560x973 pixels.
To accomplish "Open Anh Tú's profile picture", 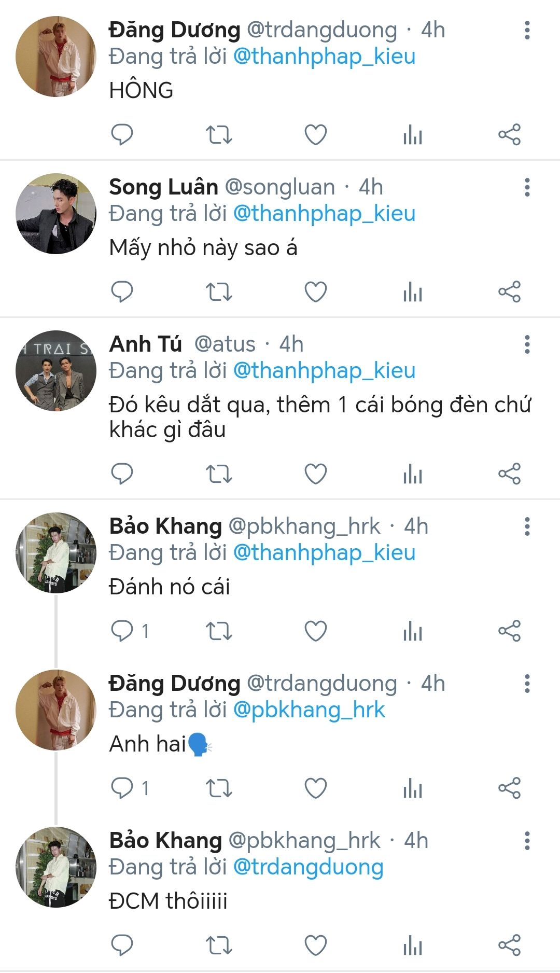I will point(56,370).
